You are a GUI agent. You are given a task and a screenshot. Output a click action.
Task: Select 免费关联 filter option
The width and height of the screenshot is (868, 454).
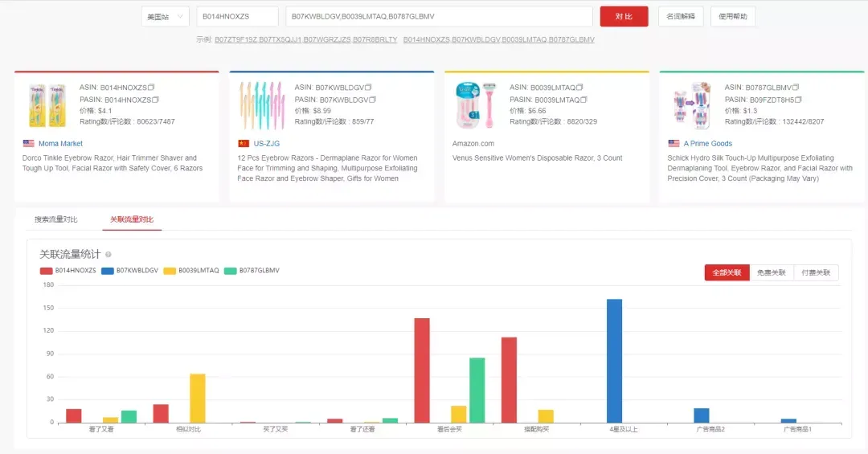[x=772, y=272]
